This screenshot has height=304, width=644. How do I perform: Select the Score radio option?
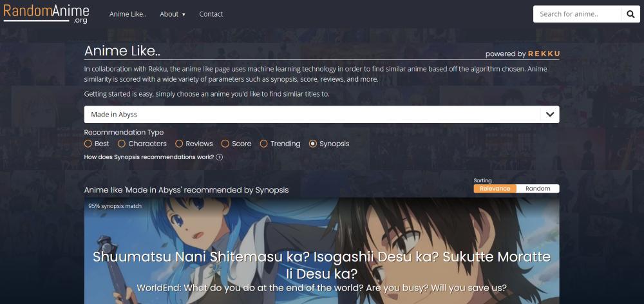click(225, 144)
